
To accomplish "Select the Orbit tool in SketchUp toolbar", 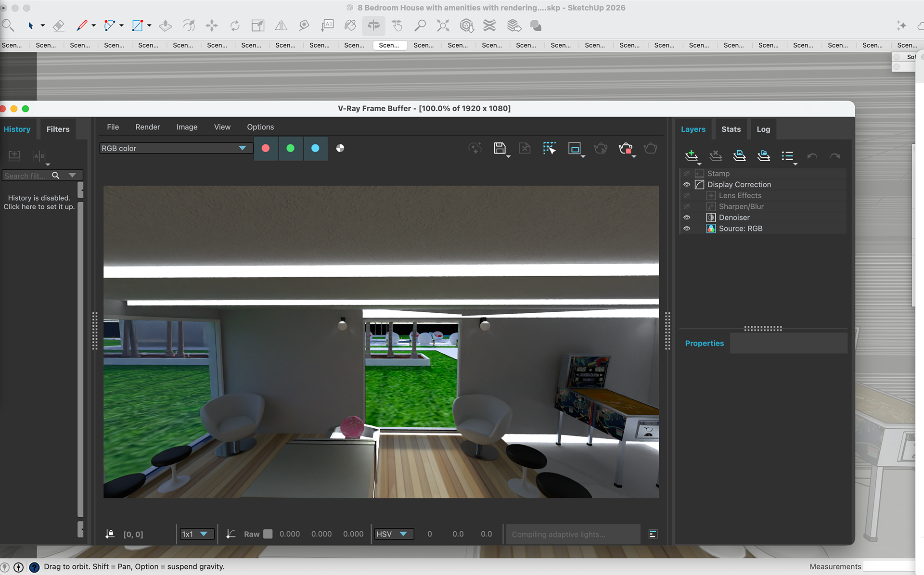I will tap(373, 26).
